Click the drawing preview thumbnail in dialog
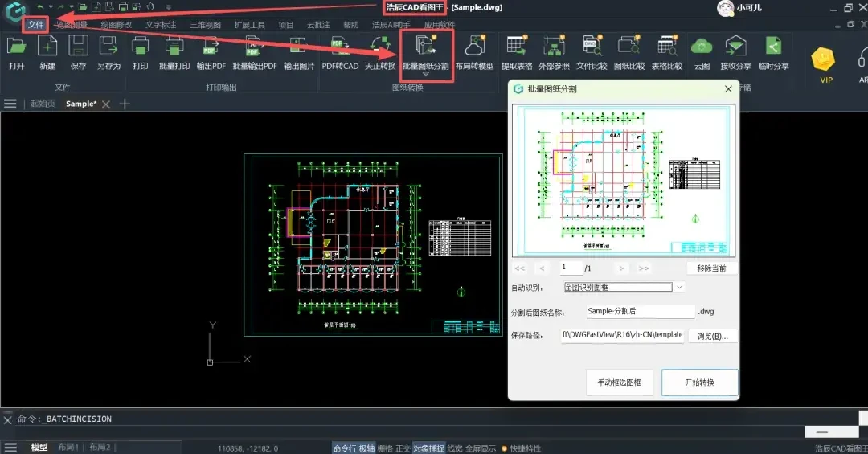This screenshot has height=454, width=868. coord(624,181)
